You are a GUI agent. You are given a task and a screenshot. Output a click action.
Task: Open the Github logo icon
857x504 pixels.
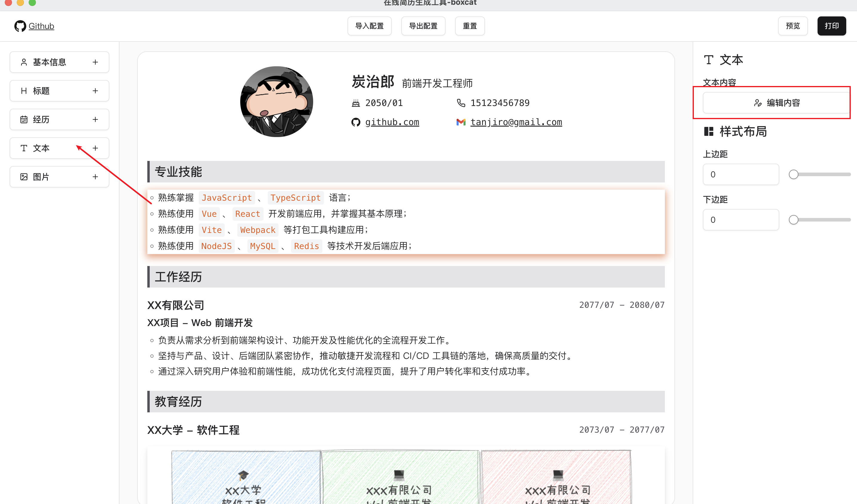click(20, 26)
